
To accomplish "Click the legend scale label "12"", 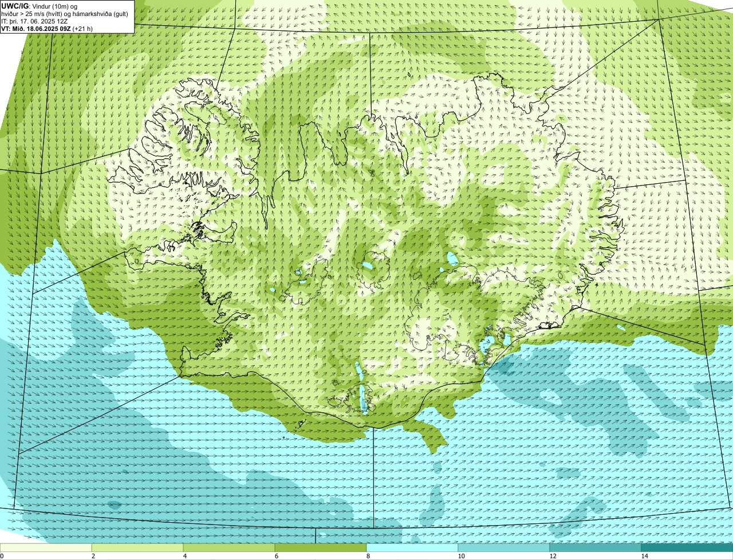I will [x=553, y=556].
